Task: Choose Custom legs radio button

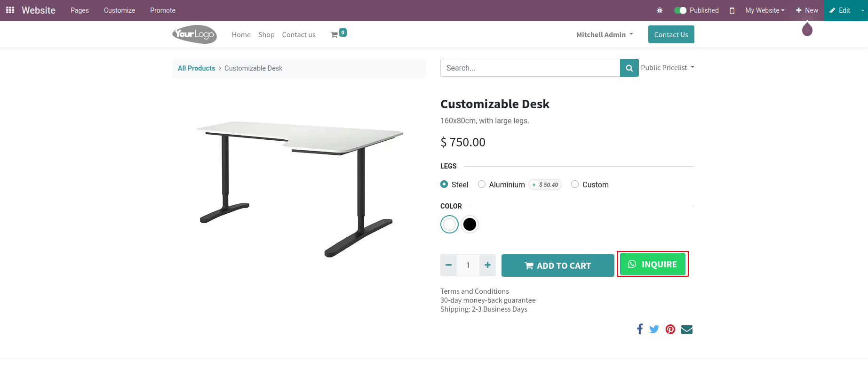Action: [575, 184]
